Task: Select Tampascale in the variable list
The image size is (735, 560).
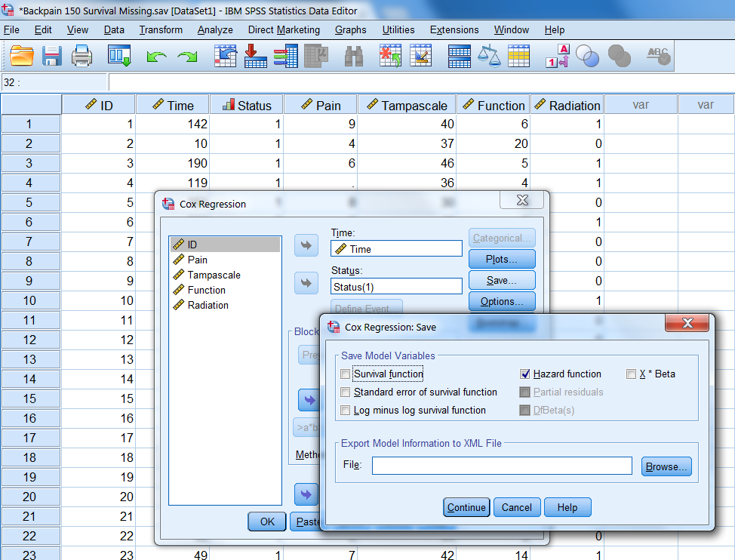Action: 214,275
